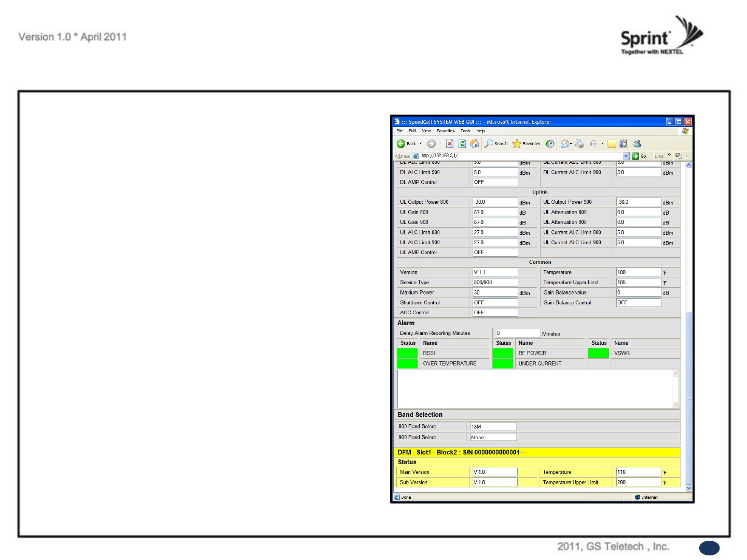Click the AOC Control field
This screenshot has width=747, height=560.
point(495,313)
